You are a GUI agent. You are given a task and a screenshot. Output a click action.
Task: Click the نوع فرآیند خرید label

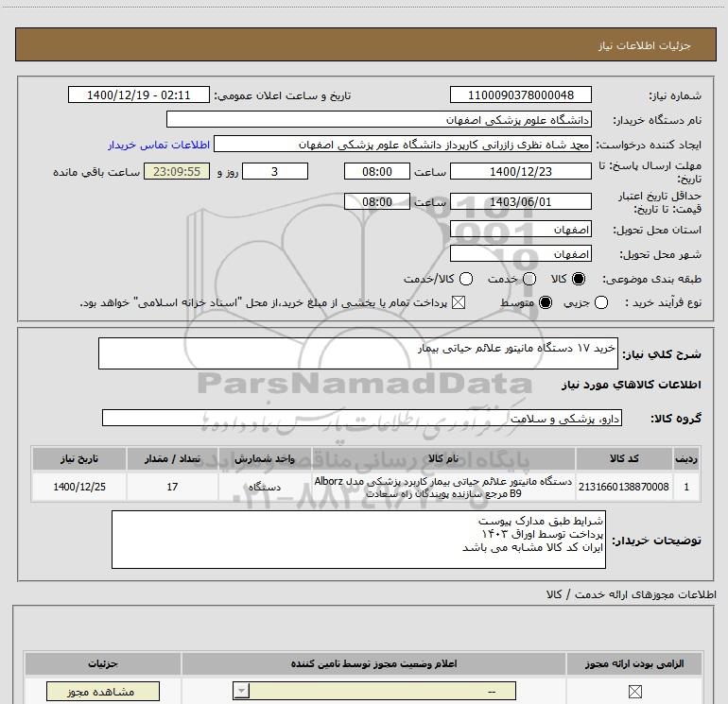point(663,302)
